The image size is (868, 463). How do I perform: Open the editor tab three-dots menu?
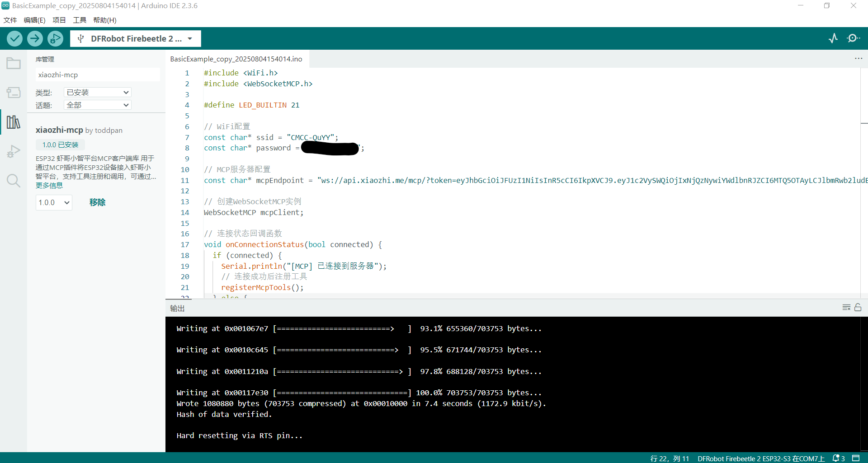859,59
